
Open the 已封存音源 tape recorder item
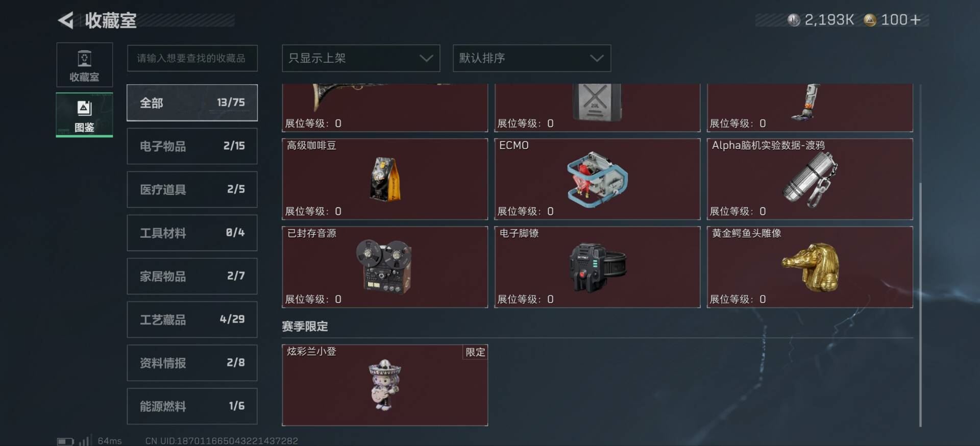385,267
